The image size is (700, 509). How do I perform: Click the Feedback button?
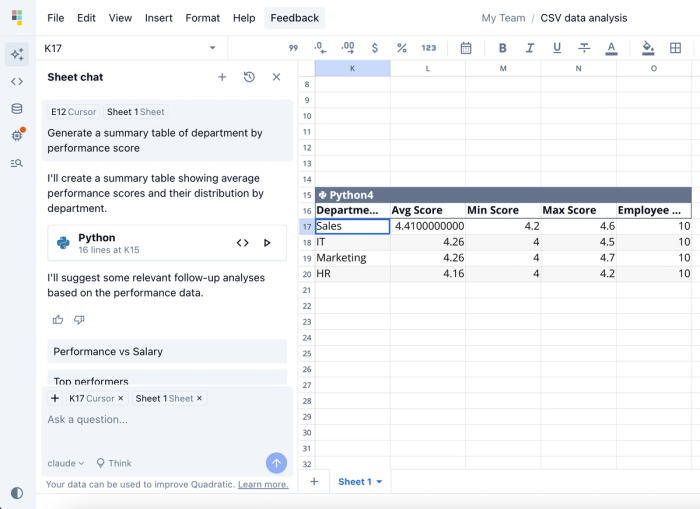click(295, 18)
